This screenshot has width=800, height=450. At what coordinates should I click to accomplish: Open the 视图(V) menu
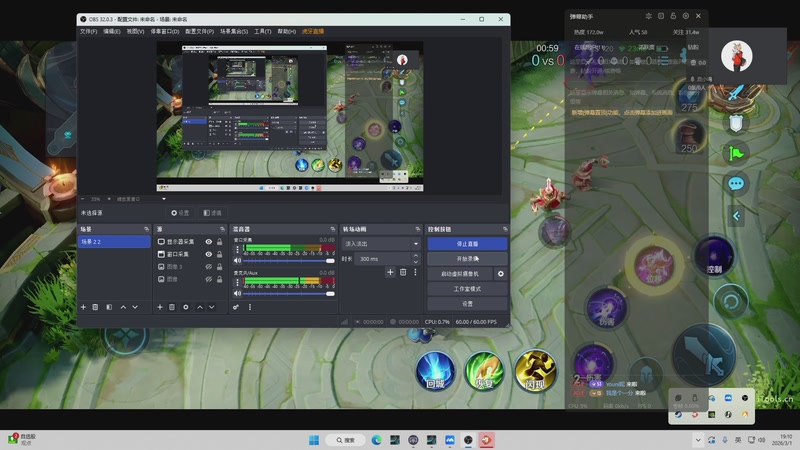tap(135, 32)
